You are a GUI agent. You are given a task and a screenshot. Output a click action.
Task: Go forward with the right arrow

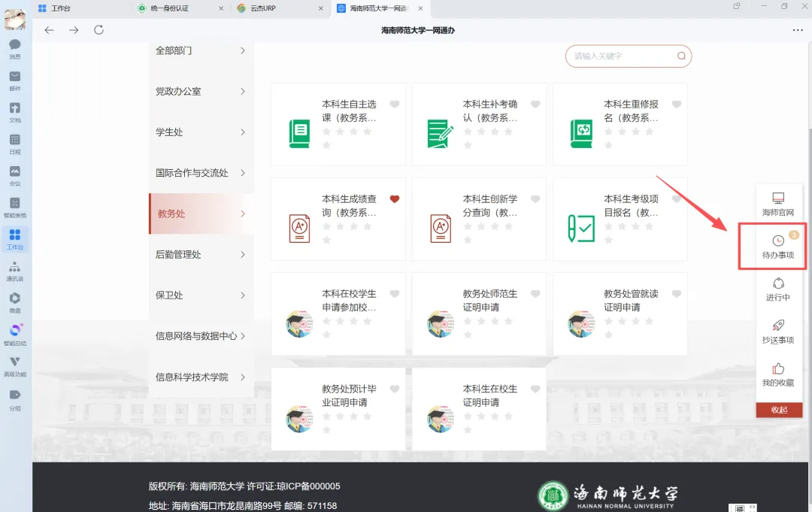pyautogui.click(x=74, y=30)
